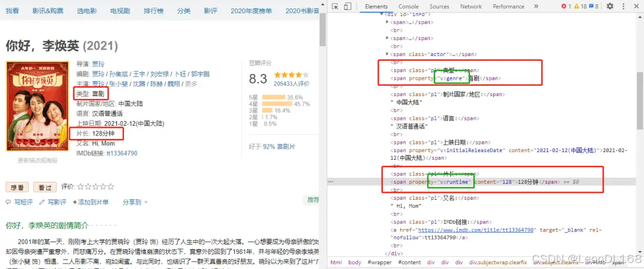Rate five stars in 评价
Screen dimensions: 644x269
pyautogui.click(x=110, y=187)
